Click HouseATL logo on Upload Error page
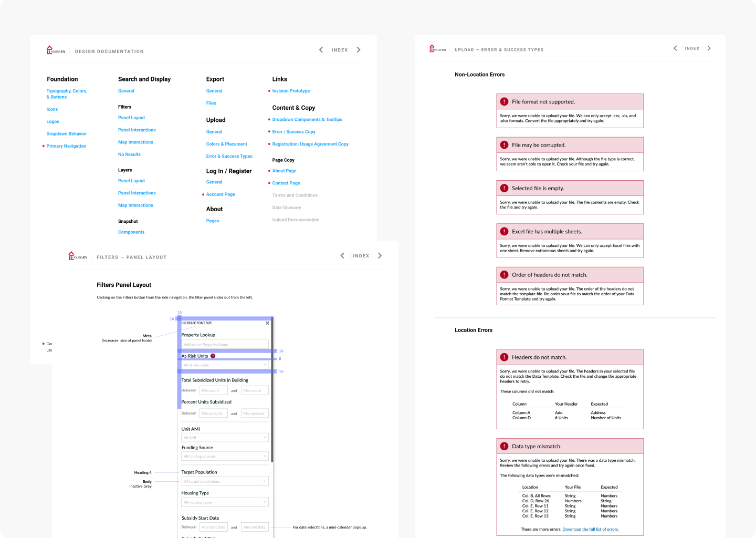This screenshot has width=756, height=538. pos(438,49)
